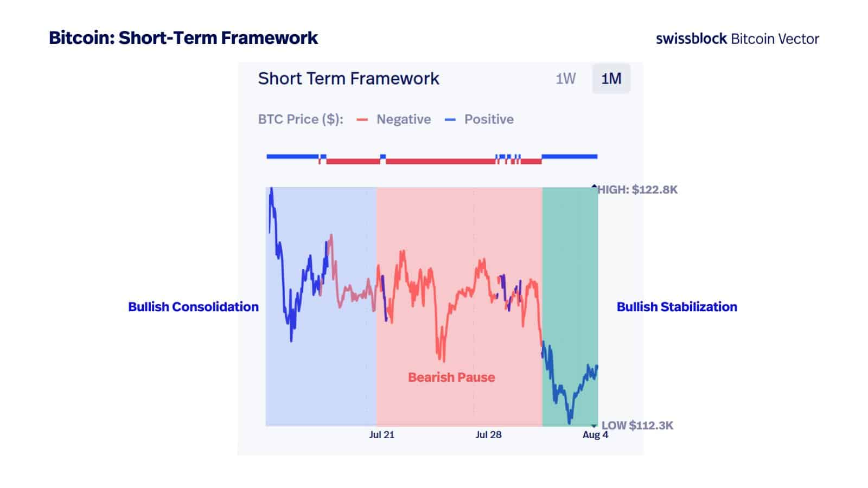Click the BTC Price ($) legend label
This screenshot has width=868, height=488.
point(301,119)
